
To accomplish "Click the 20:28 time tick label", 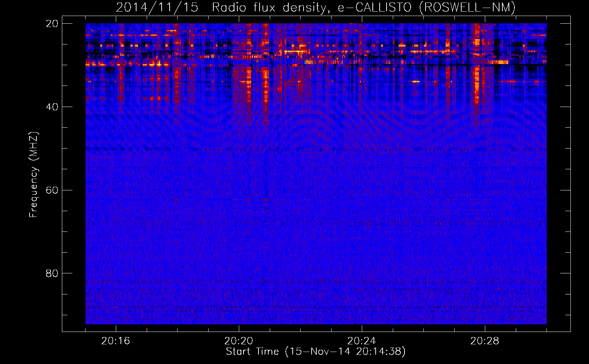I will click(485, 341).
